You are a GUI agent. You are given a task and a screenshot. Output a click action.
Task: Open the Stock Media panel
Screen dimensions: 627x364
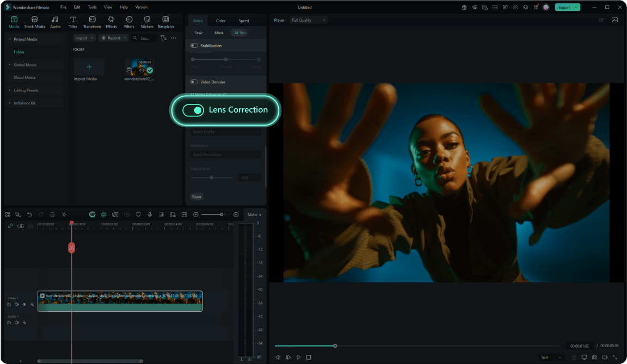(x=34, y=22)
